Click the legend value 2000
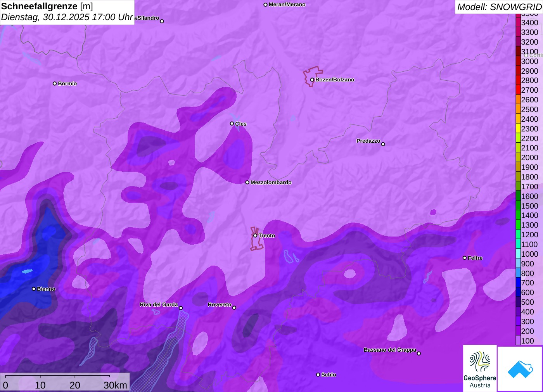Viewport: 543px width, 392px height. point(529,157)
